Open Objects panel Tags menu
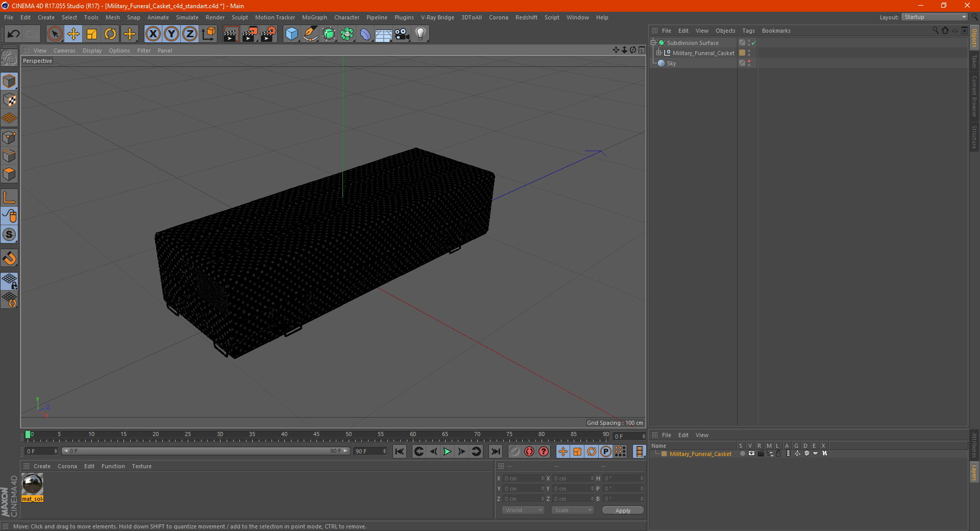This screenshot has height=531, width=980. pyautogui.click(x=748, y=31)
